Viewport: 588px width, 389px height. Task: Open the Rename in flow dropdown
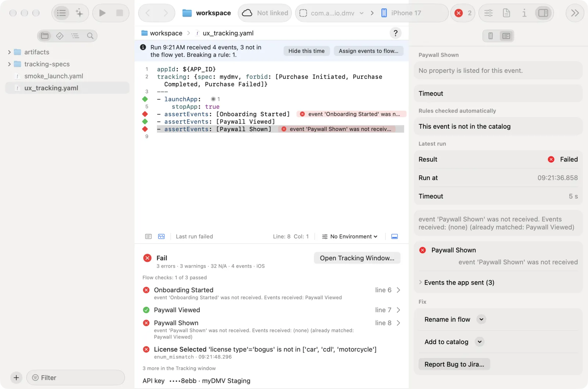click(481, 320)
